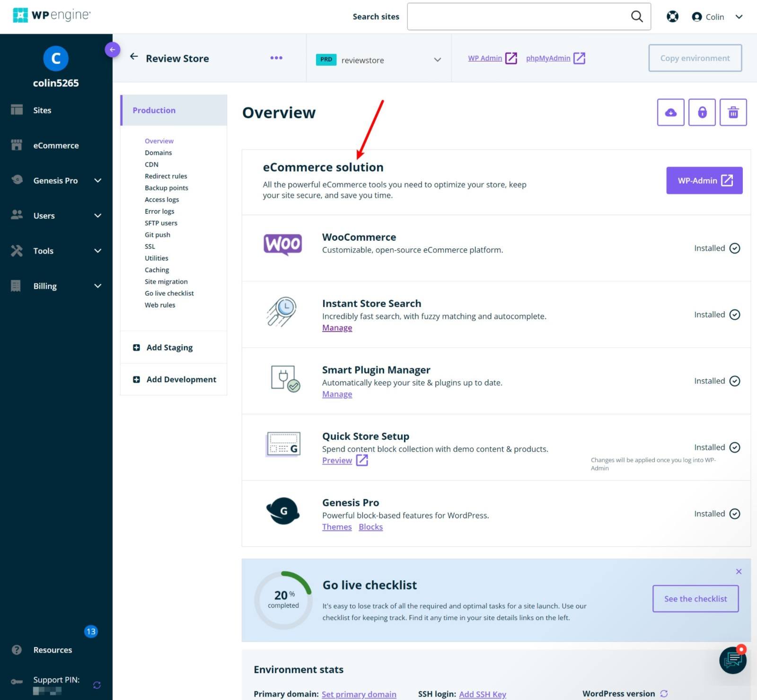The image size is (757, 700).
Task: Open the help lifebuoy icon
Action: (672, 17)
